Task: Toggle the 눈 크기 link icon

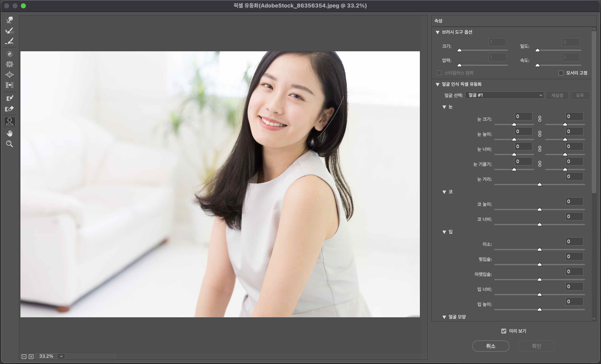Action: (540, 119)
